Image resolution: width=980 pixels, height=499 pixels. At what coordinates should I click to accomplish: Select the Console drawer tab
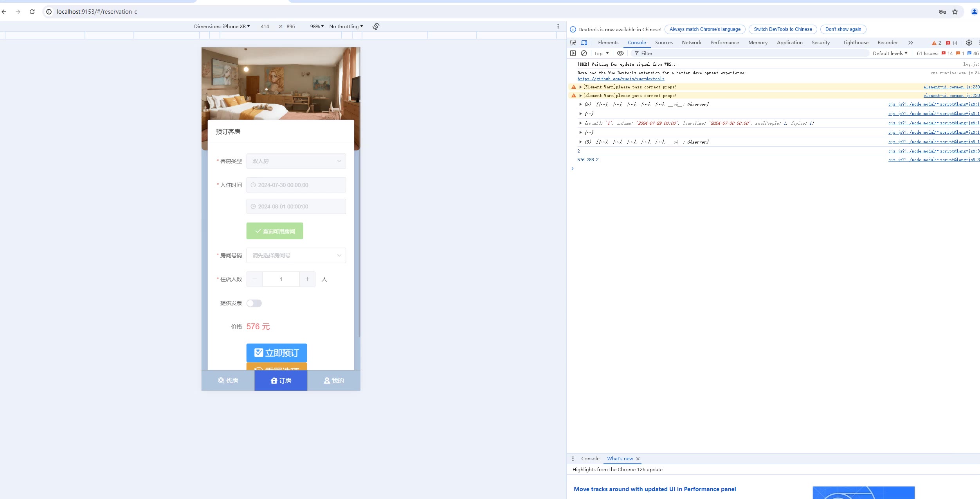(x=590, y=459)
